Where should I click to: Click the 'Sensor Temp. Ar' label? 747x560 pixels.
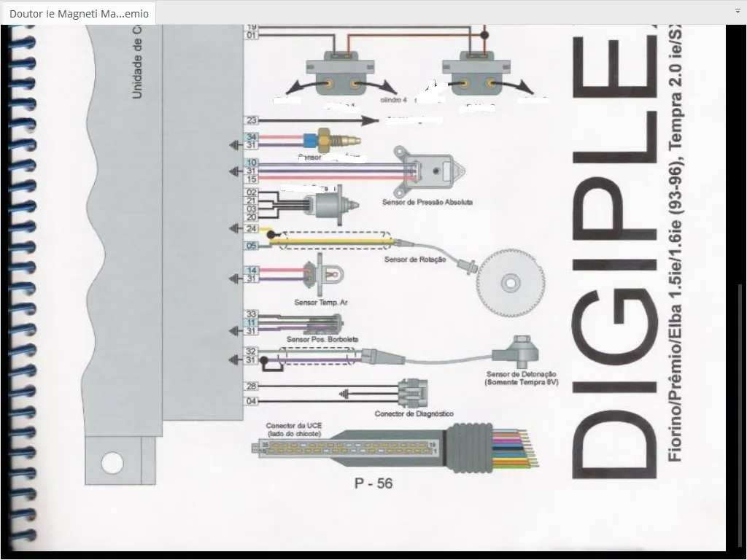point(321,303)
